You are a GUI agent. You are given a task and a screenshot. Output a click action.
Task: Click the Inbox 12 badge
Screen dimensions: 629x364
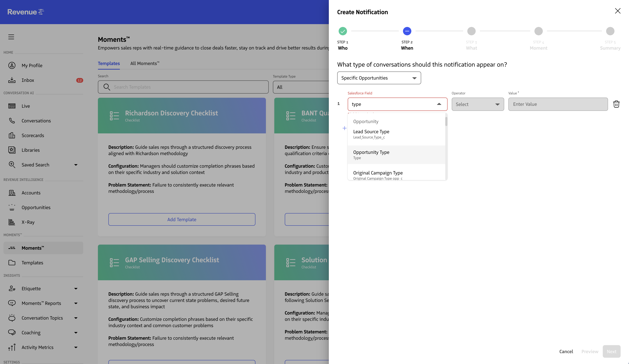80,80
